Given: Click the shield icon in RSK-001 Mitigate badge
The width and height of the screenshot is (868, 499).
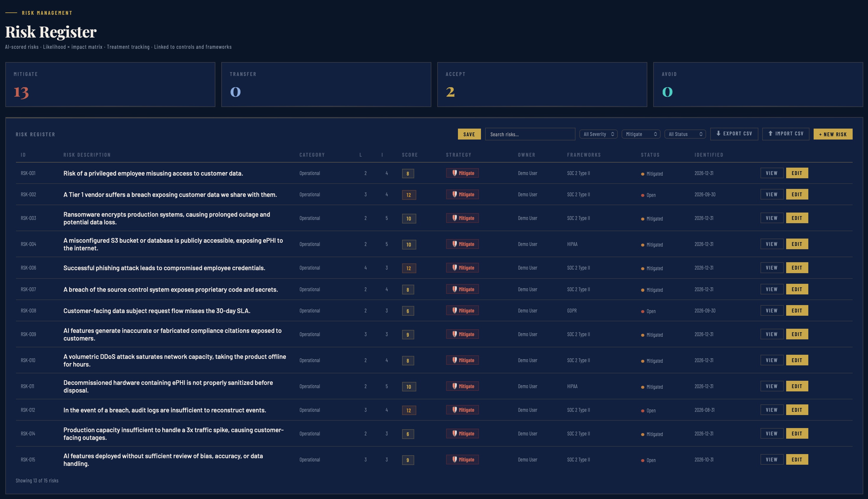Looking at the screenshot, I should tap(454, 173).
